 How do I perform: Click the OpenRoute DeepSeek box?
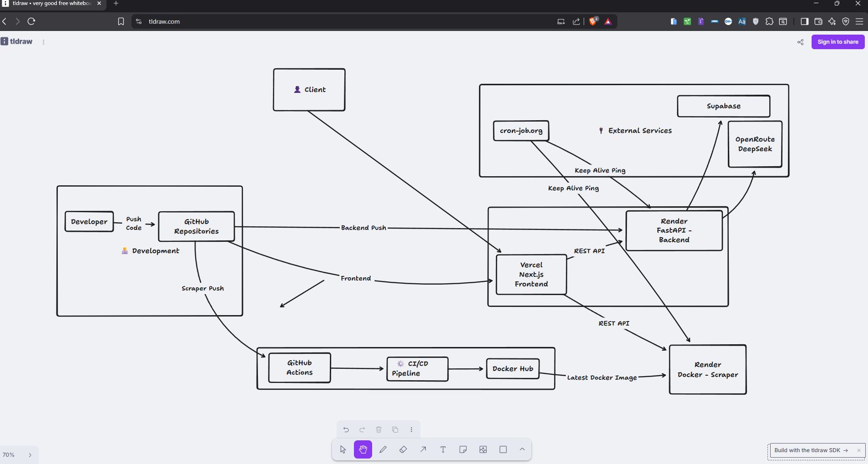click(755, 144)
